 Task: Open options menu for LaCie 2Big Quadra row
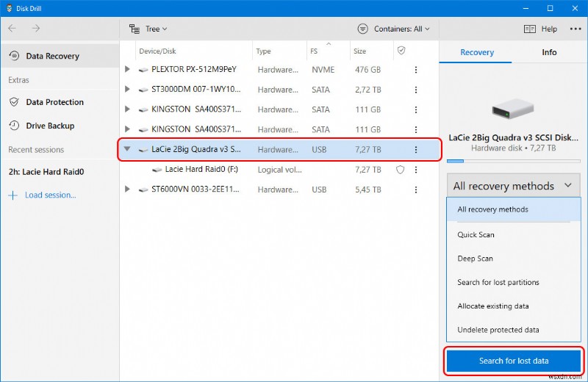416,150
